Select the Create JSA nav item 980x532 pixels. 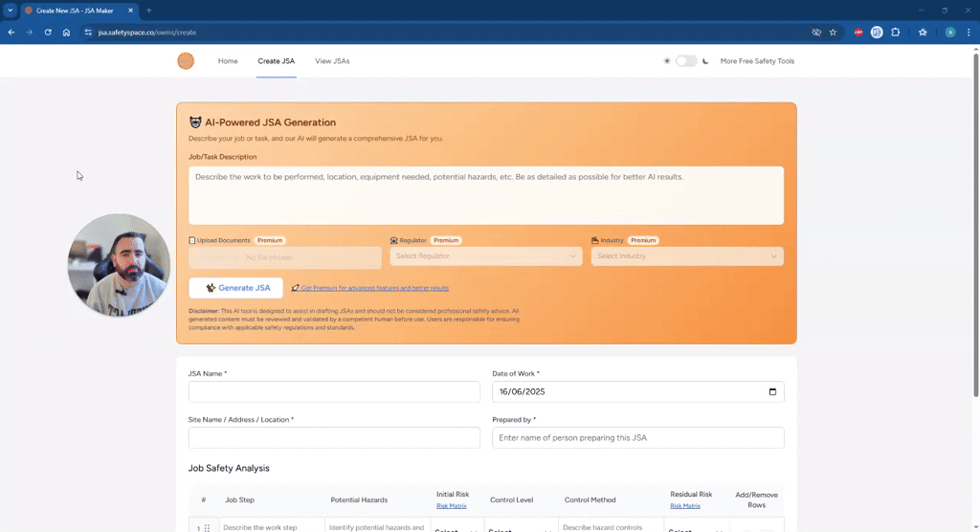(x=277, y=61)
